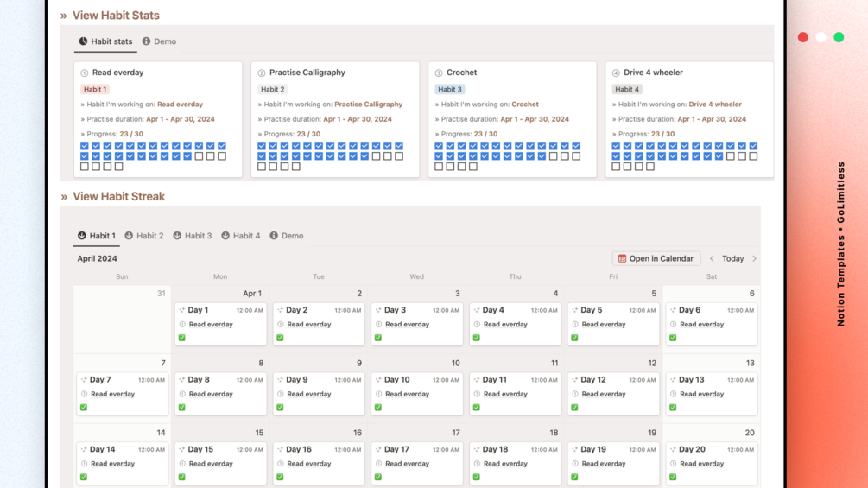Click the Habit 1 tag on Read everyday
The width and height of the screenshot is (868, 488).
(95, 89)
